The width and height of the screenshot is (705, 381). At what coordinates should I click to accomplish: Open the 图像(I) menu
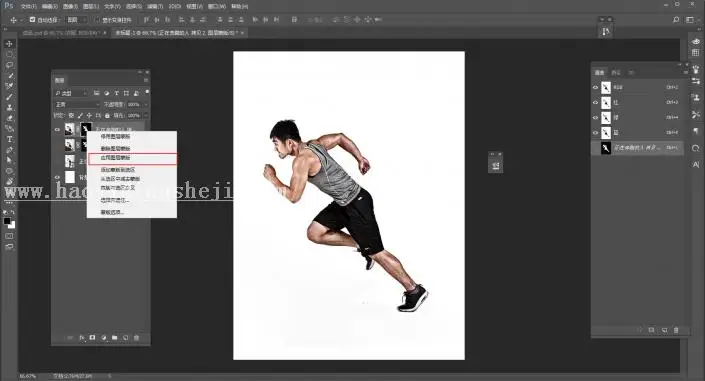[x=70, y=6]
